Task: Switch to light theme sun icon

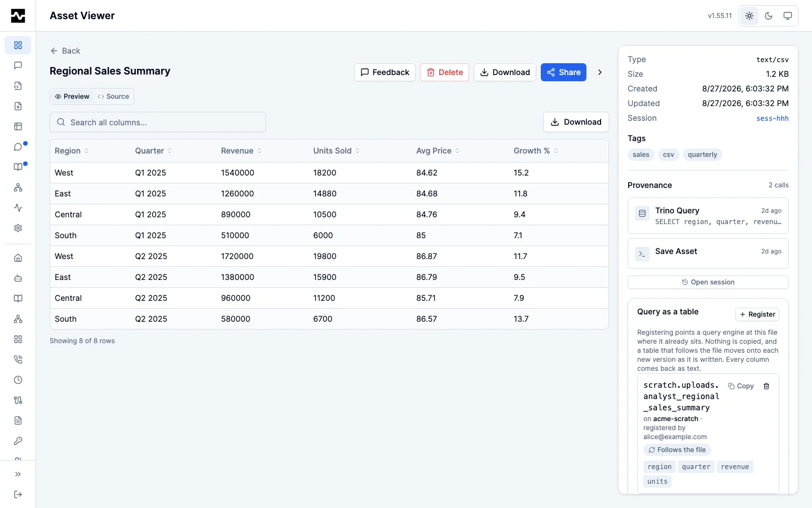Action: tap(749, 16)
